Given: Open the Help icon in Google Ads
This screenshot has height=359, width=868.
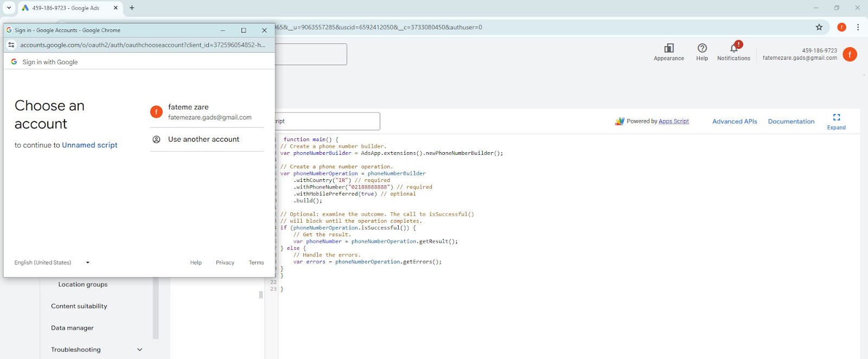Looking at the screenshot, I should click(x=702, y=48).
